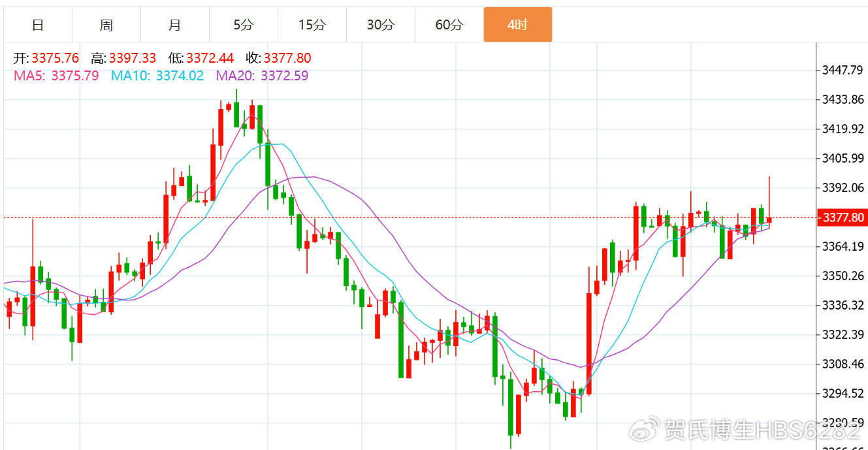Show the 60分 interval chart

coord(449,25)
